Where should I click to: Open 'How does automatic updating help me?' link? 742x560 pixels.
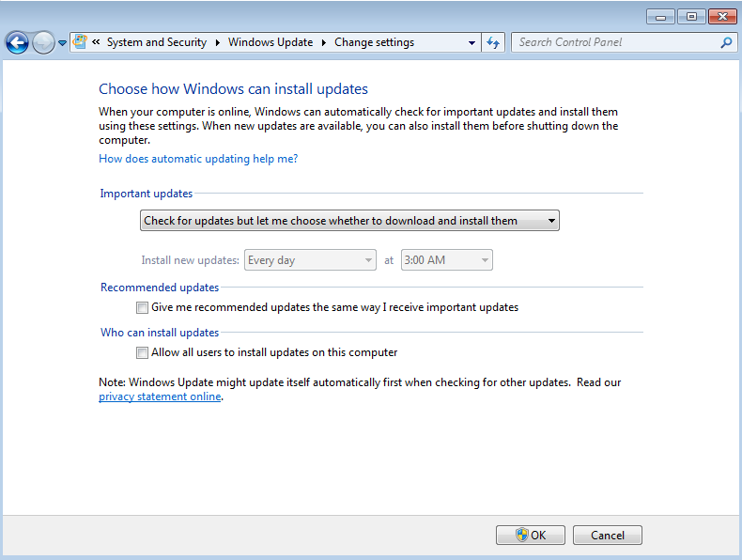[198, 159]
